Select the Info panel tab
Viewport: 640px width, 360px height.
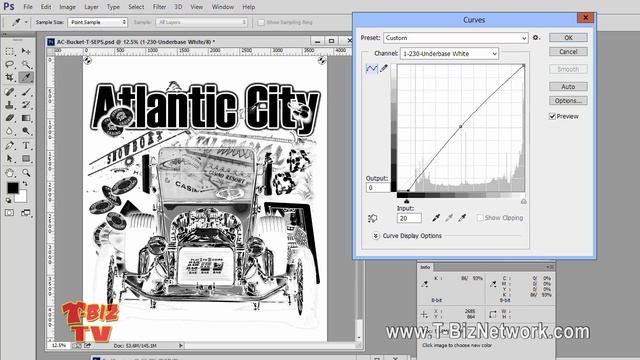[x=425, y=267]
